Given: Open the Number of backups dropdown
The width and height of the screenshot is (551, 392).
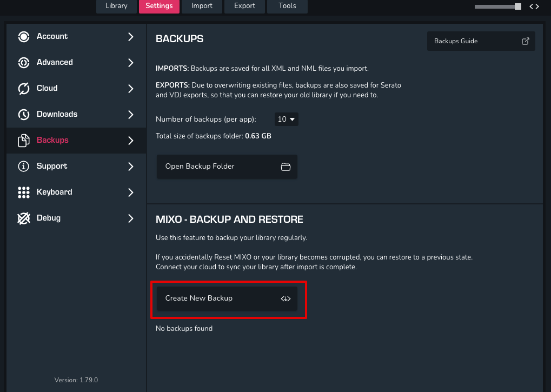Looking at the screenshot, I should coord(287,119).
